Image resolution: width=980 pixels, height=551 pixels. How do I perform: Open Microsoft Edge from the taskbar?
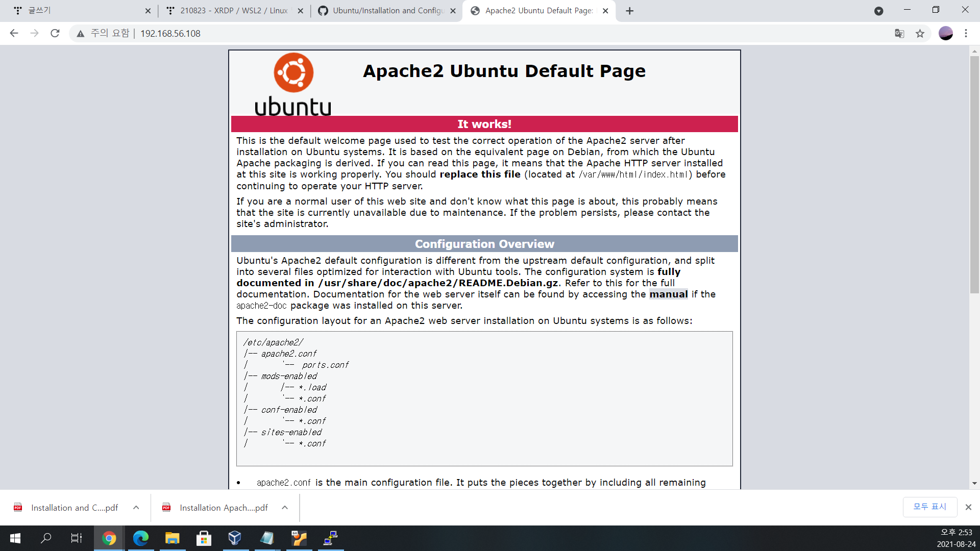coord(140,538)
